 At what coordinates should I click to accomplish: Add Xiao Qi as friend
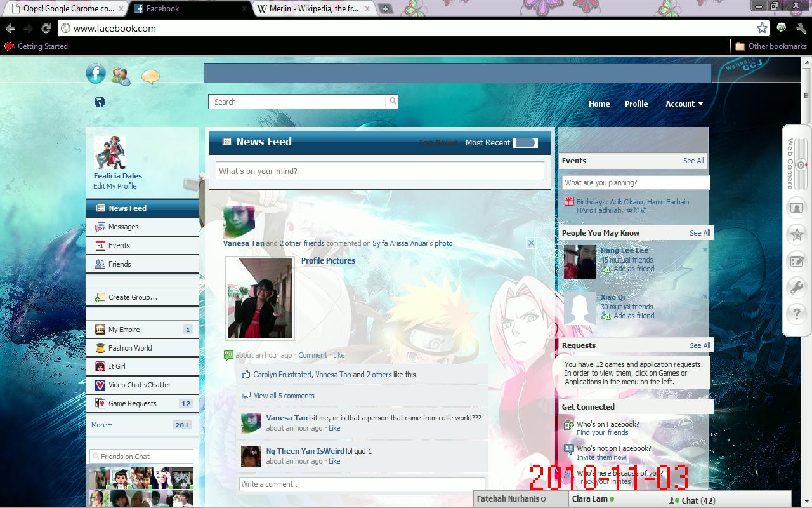[634, 316]
